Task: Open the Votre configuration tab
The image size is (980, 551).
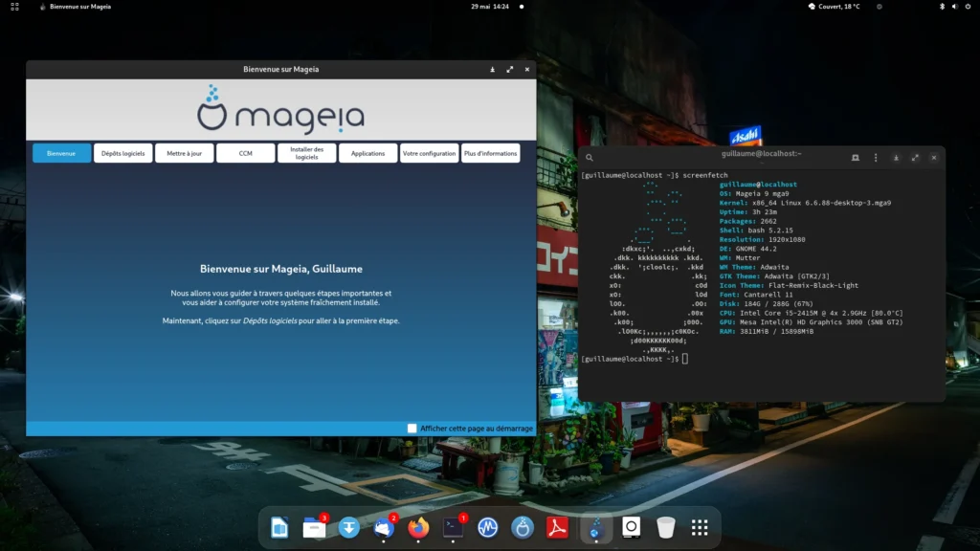Action: [x=430, y=153]
